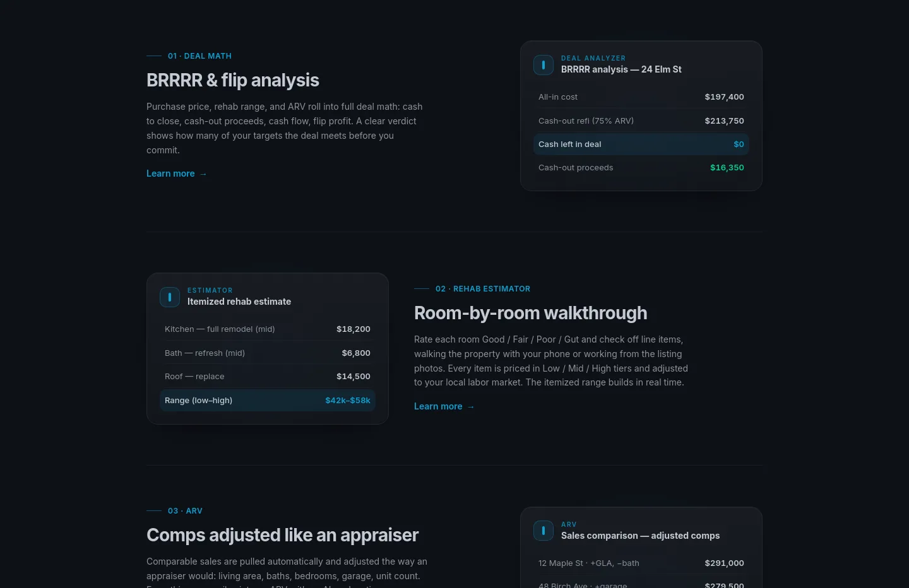Click the Deal Analyzer card icon

[x=544, y=65]
